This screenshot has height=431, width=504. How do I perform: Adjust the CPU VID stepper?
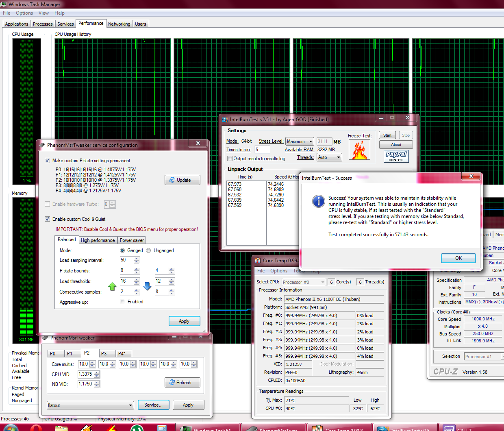[97, 374]
